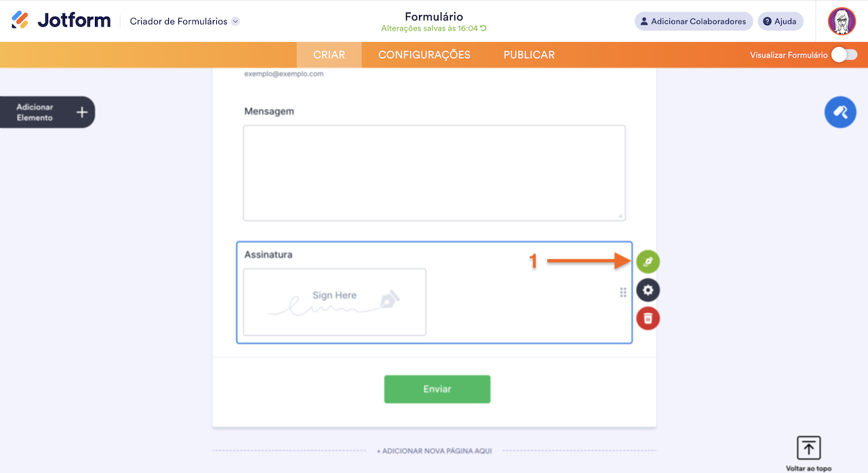Click the Enviar submit button
Image resolution: width=868 pixels, height=473 pixels.
click(x=437, y=388)
